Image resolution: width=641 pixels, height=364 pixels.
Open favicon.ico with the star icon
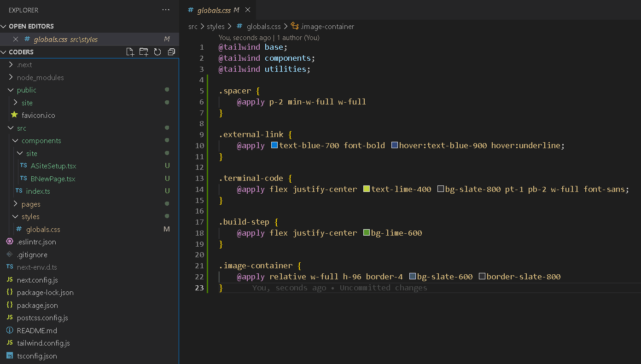38,116
